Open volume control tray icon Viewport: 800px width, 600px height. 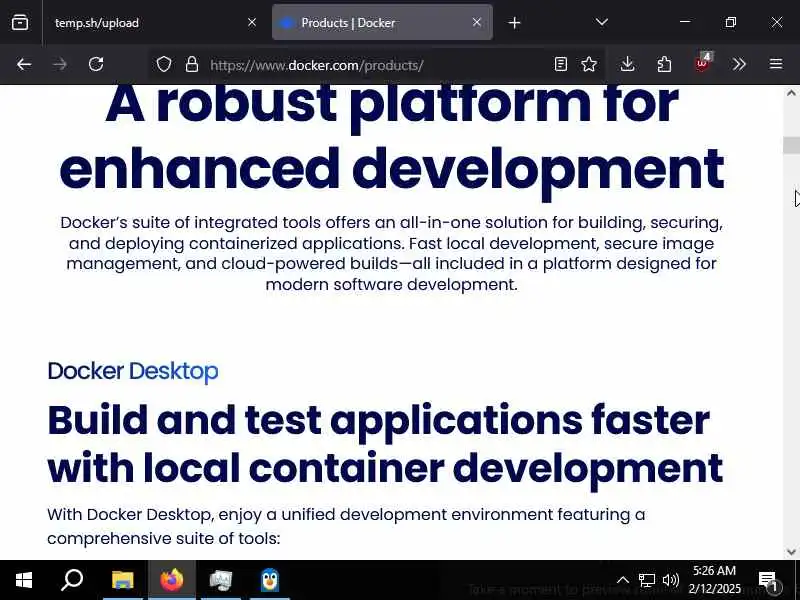click(670, 580)
